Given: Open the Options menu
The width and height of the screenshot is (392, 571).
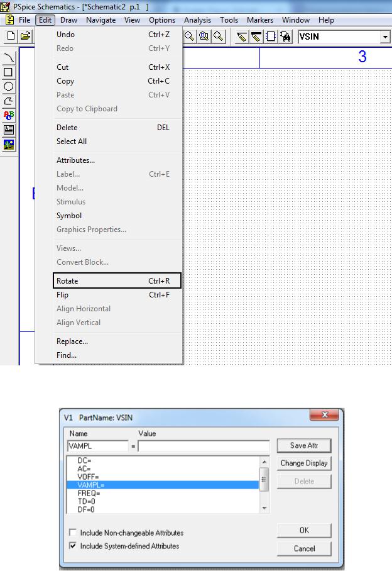Looking at the screenshot, I should pos(162,20).
